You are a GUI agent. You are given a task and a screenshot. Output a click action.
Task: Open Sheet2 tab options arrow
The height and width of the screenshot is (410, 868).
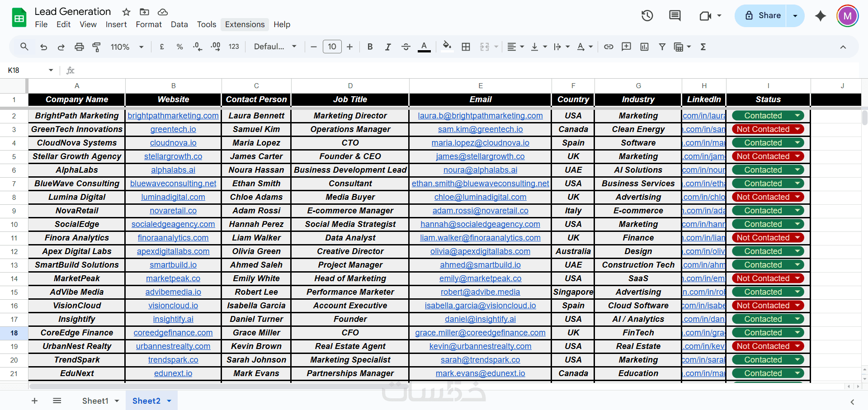pos(169,401)
